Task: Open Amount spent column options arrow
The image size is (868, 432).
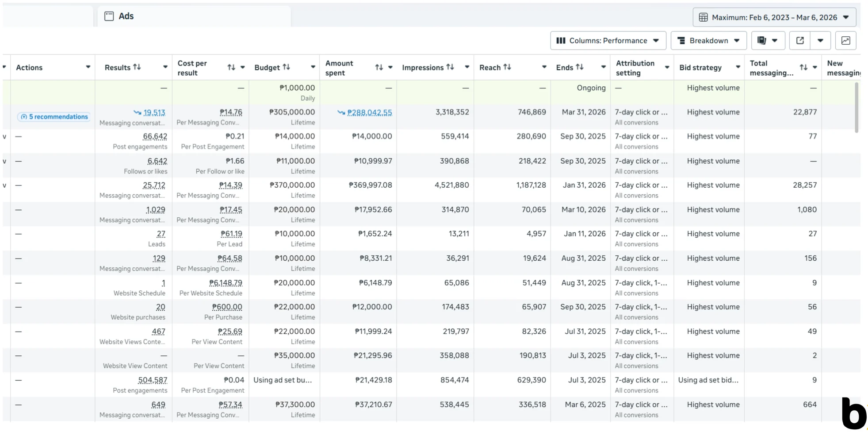Action: pyautogui.click(x=390, y=67)
